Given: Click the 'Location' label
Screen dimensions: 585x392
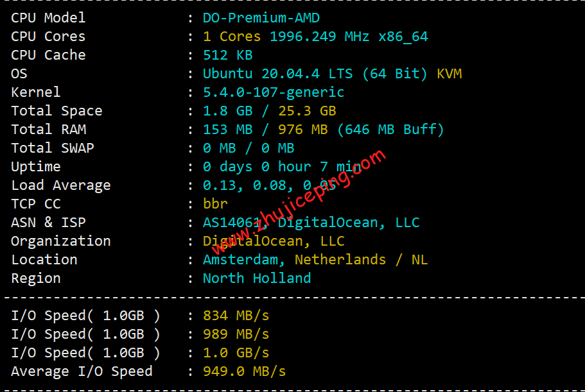Looking at the screenshot, I should [x=44, y=260].
